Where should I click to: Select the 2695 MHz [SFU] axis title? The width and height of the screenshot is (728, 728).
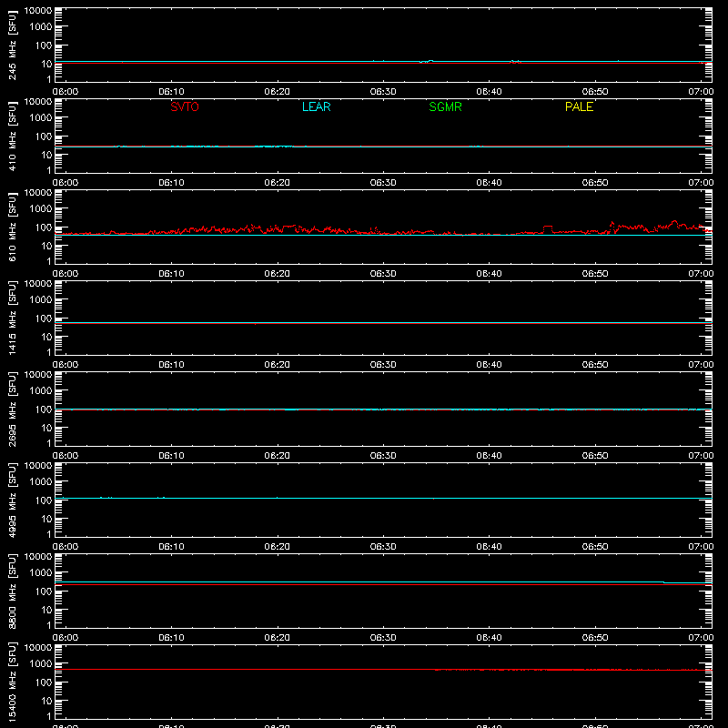tap(12, 409)
